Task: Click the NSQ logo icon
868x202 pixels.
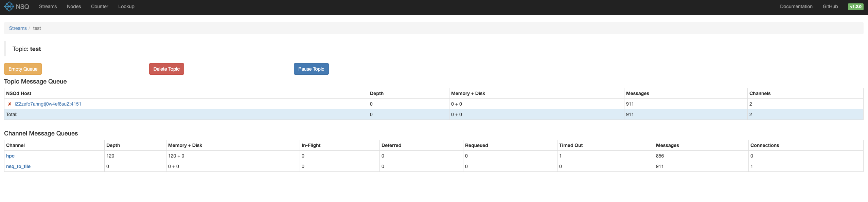Action: pos(9,6)
